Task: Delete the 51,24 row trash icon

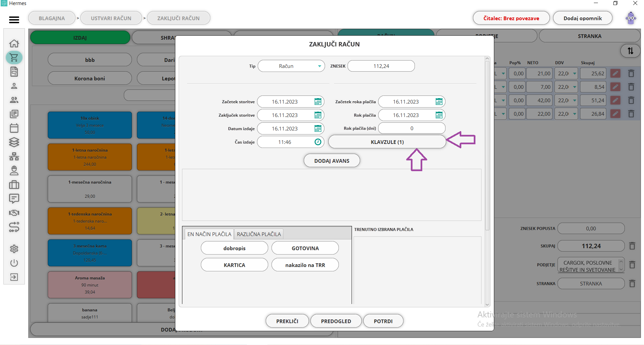Action: coord(631,100)
